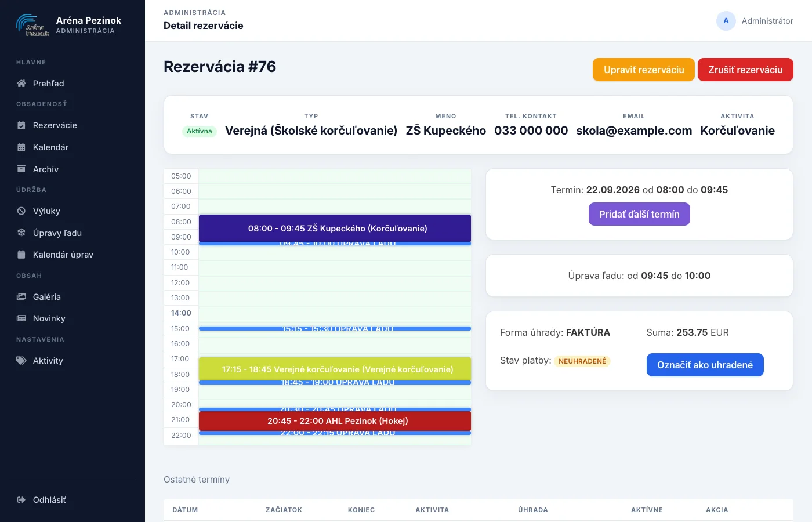Click the 18:45 - 19:00 Úprava ľadu bar
812x522 pixels.
tap(335, 382)
